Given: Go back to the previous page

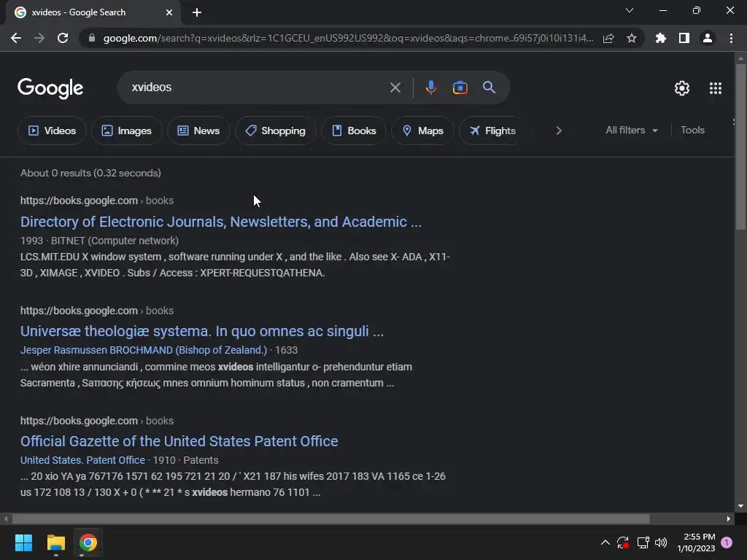Looking at the screenshot, I should 16,38.
